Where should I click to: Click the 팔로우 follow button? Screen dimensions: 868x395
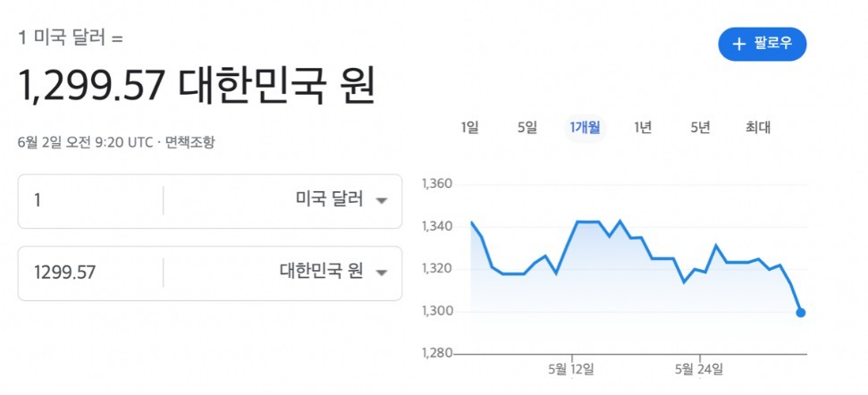pos(763,44)
